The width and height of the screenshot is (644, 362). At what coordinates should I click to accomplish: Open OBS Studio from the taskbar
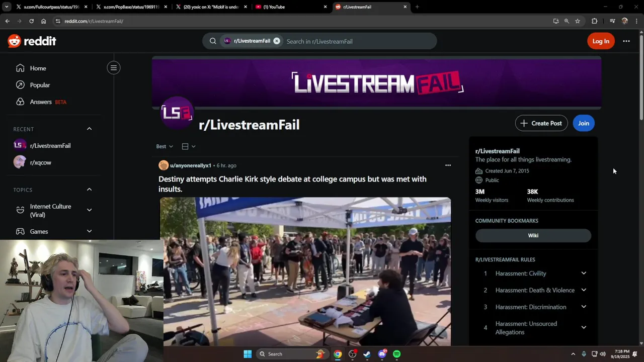(x=352, y=354)
